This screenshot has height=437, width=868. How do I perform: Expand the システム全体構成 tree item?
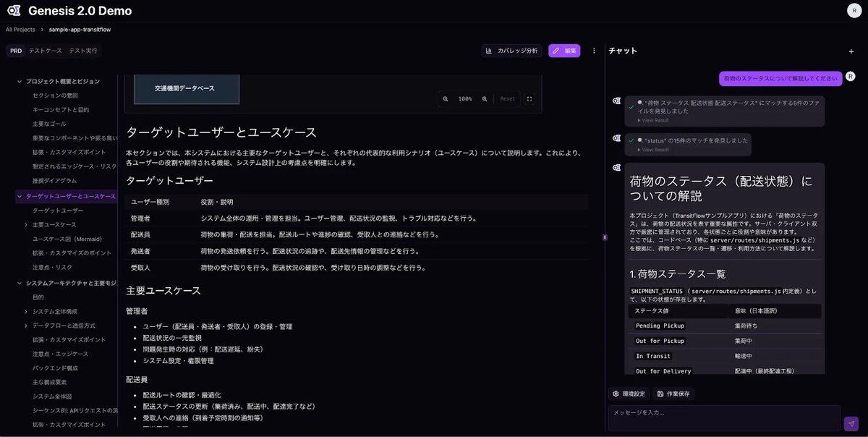point(27,311)
